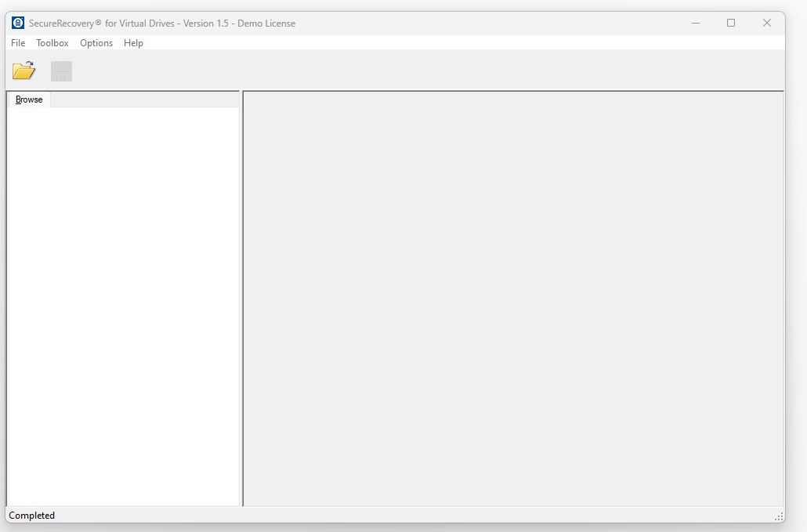This screenshot has height=532, width=807.
Task: Click empty toolbar area right of save icon
Action: click(x=392, y=71)
